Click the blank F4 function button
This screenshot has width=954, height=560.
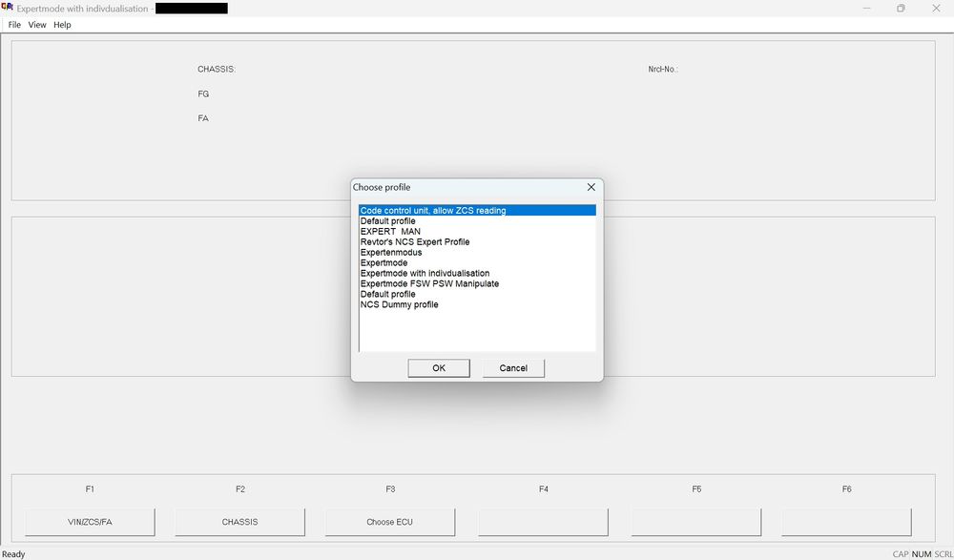[x=544, y=522]
